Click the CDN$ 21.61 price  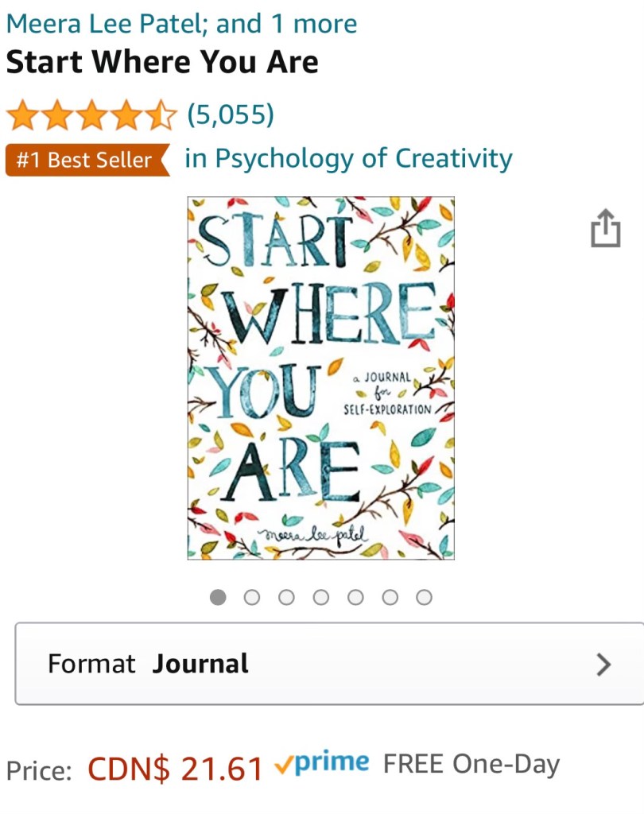click(x=176, y=769)
